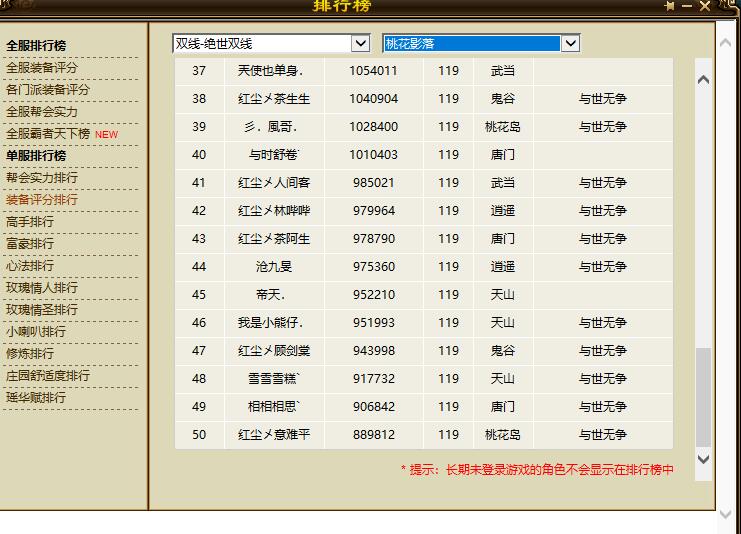Click the 单服排行榜 section header
Screen dimensions: 741x534
pos(36,155)
